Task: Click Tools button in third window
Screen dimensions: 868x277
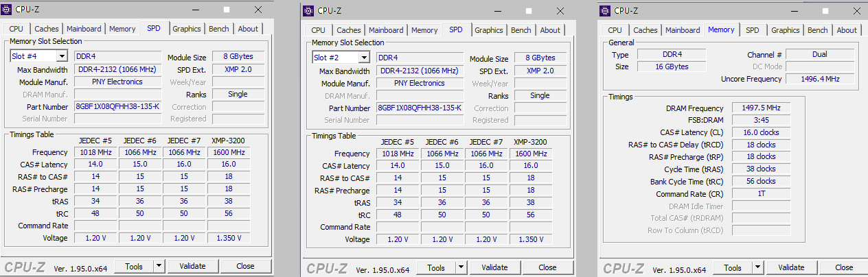Action: pyautogui.click(x=733, y=267)
